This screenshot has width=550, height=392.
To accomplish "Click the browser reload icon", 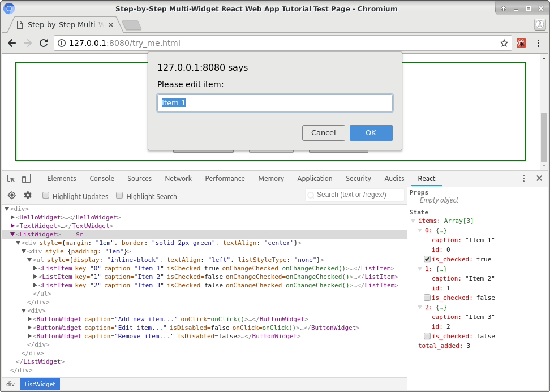I will (x=44, y=43).
